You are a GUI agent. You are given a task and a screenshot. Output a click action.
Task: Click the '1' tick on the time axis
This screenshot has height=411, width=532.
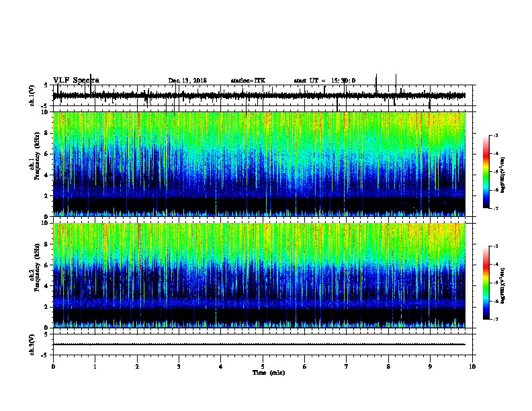[x=95, y=367]
